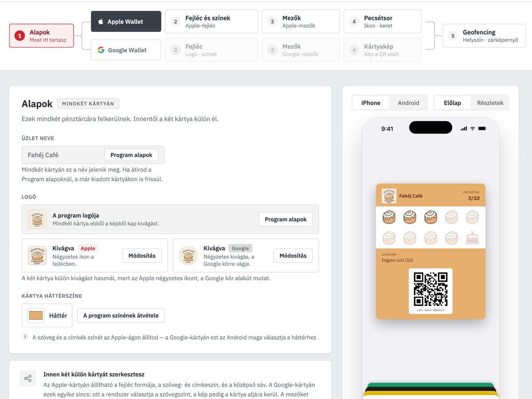Open step Fejléc és színek Apple-fejléc
The height and width of the screenshot is (399, 532).
211,21
